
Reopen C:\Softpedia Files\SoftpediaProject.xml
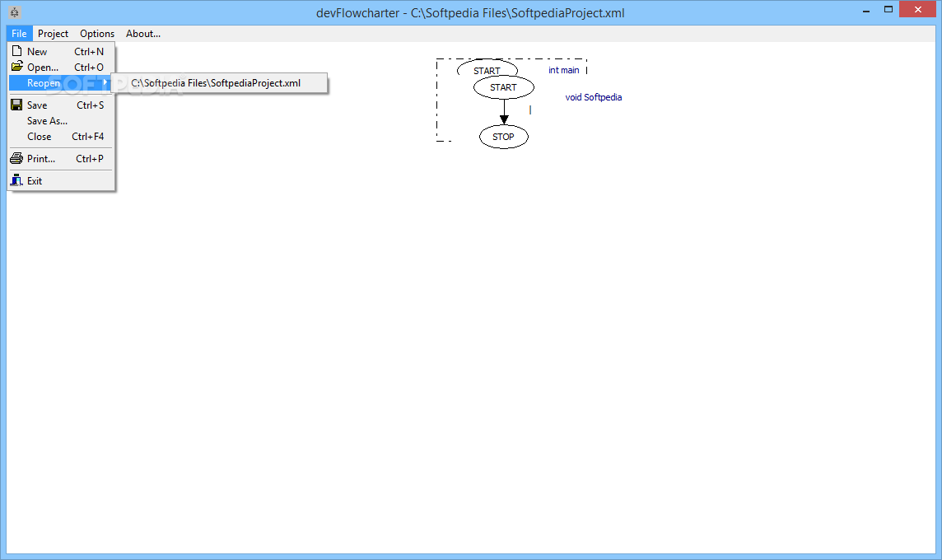pyautogui.click(x=219, y=83)
